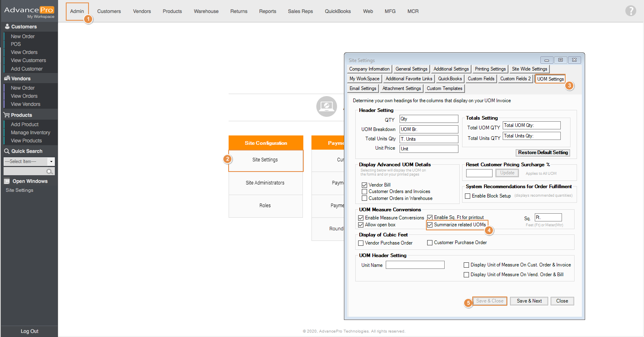Click the help question mark icon
This screenshot has width=644, height=337.
630,11
